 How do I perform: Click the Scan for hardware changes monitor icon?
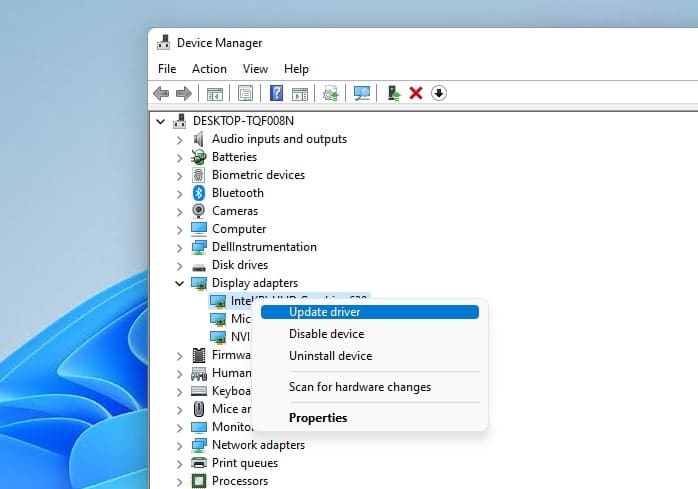click(x=362, y=93)
